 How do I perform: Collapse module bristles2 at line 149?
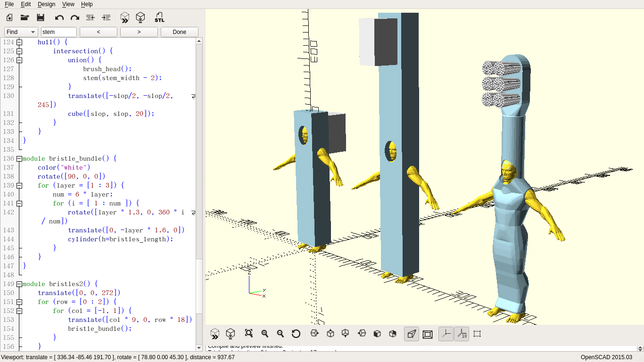[x=19, y=284]
